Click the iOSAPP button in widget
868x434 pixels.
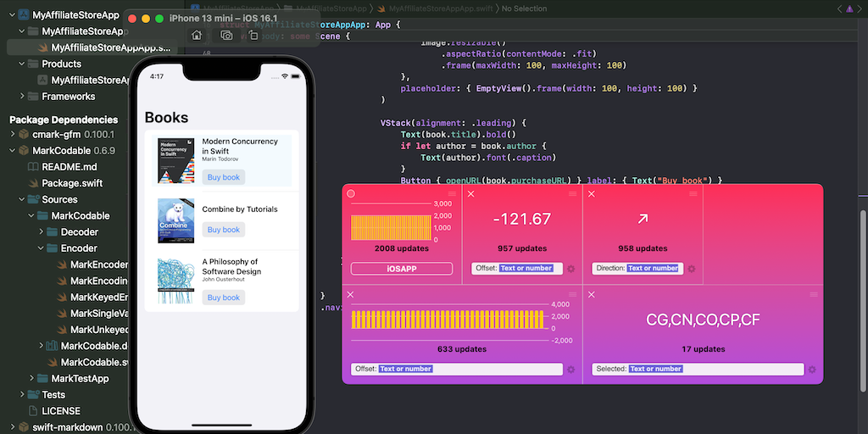[401, 269]
